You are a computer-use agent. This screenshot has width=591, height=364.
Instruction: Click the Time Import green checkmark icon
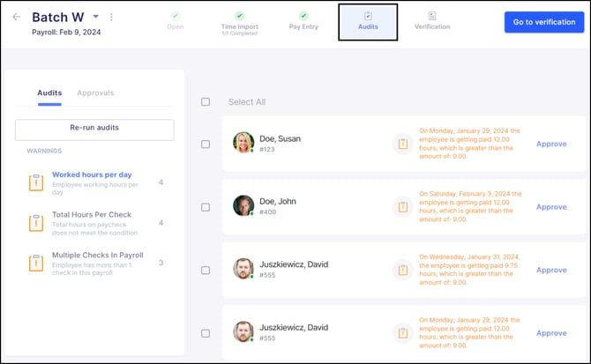tap(240, 16)
